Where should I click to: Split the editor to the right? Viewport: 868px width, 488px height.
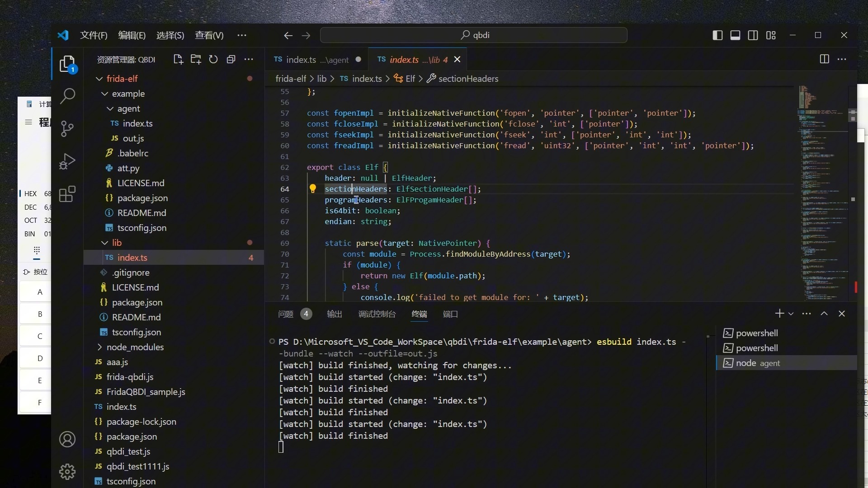coord(824,59)
